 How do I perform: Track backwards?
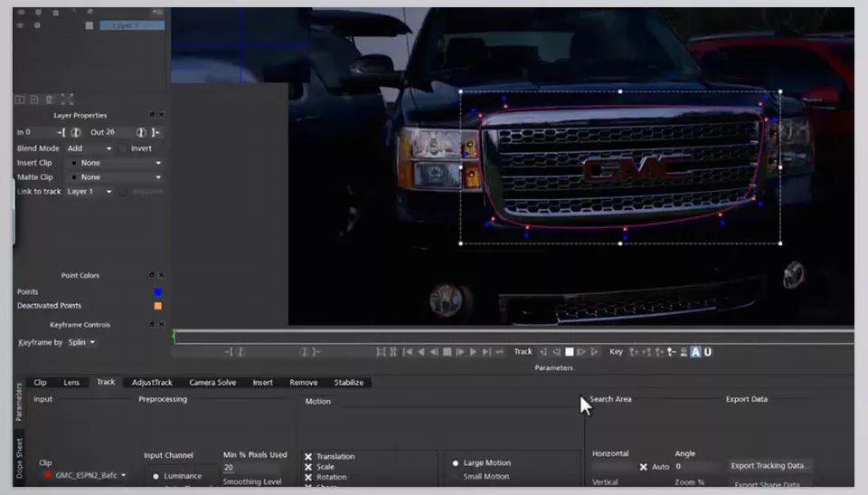point(543,352)
